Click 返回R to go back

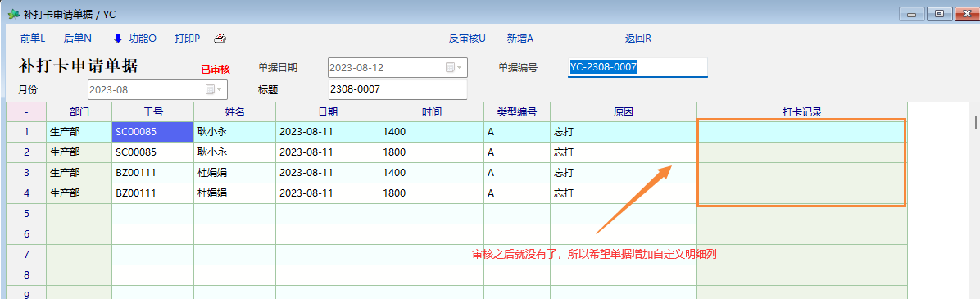click(x=638, y=39)
